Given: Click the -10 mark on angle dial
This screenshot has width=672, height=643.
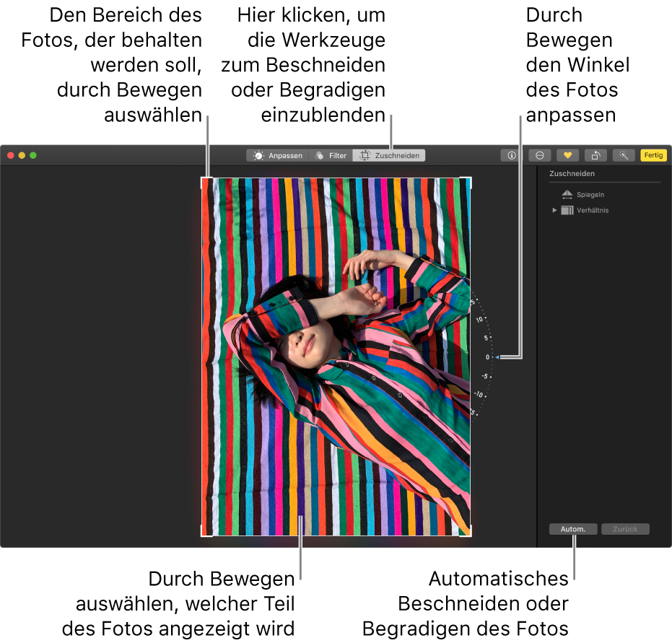Looking at the screenshot, I should (x=479, y=394).
